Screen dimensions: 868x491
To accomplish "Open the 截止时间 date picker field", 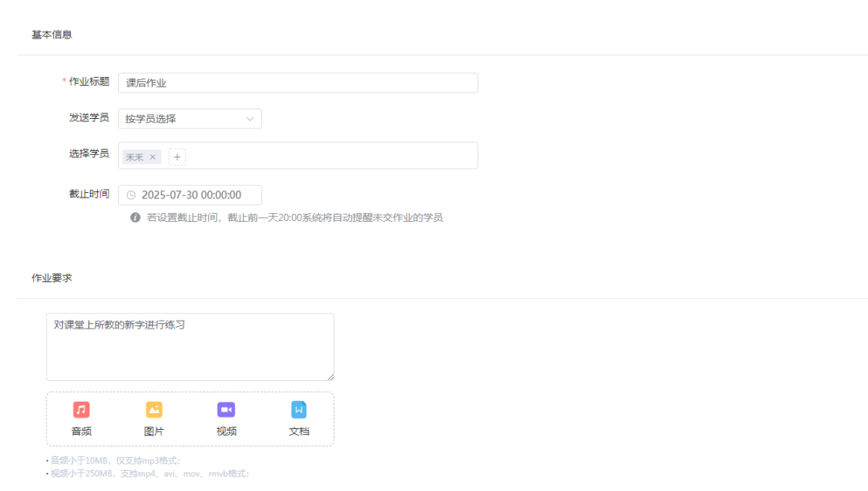I will point(191,195).
